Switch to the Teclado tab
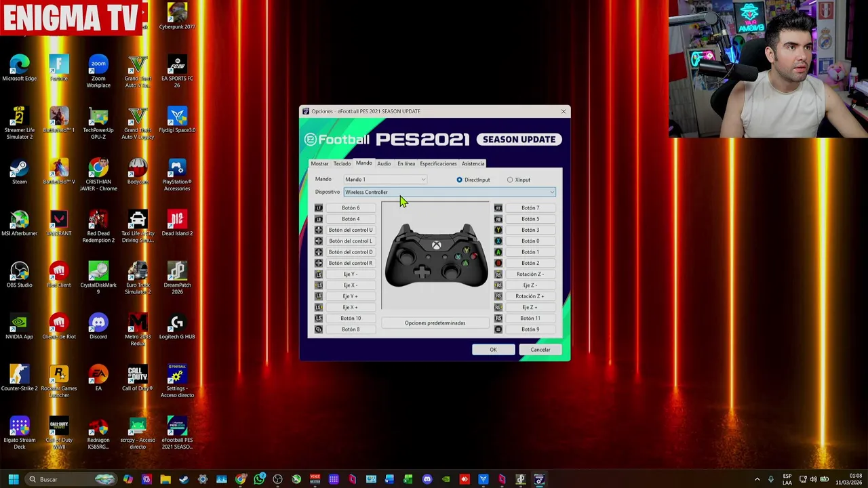The image size is (868, 488). coord(342,163)
